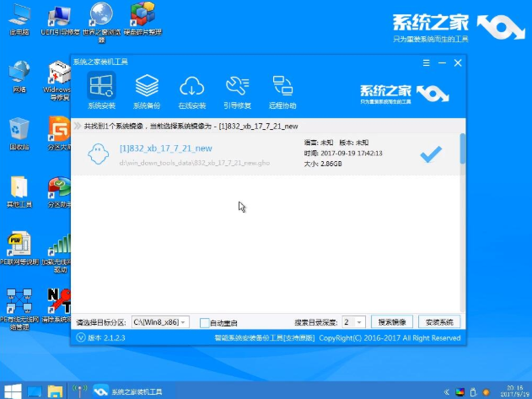
Task: Toggle the blue checkmark for selected image
Action: (431, 154)
